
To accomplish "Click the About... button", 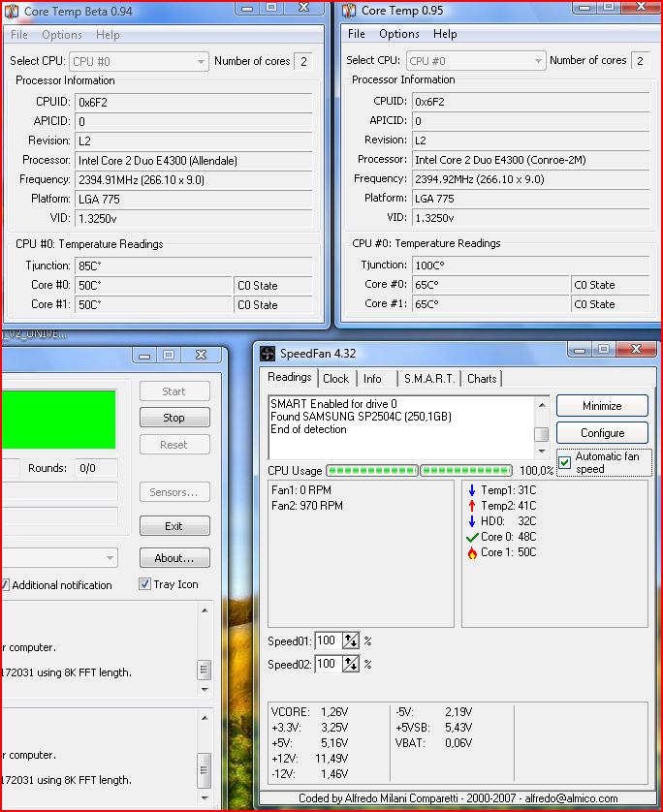I will [x=174, y=558].
